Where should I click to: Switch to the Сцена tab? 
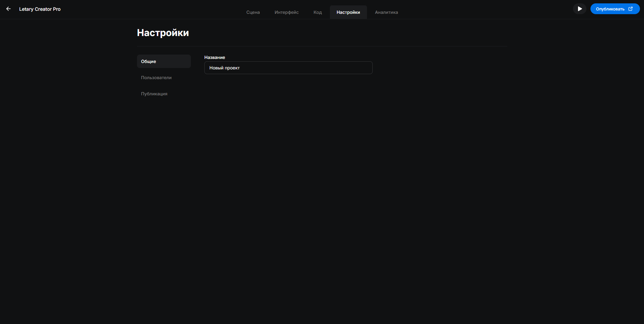click(253, 12)
